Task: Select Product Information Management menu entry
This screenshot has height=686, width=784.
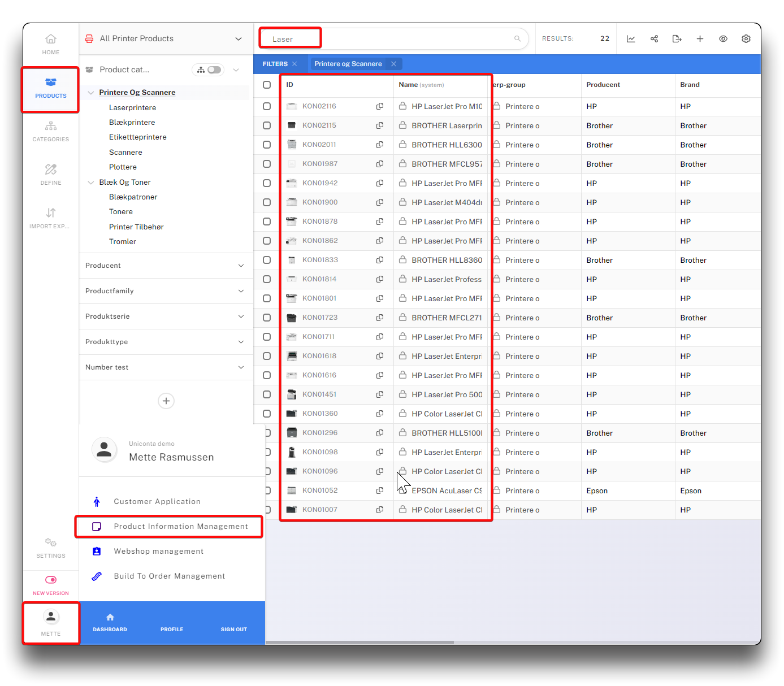Action: [x=180, y=527]
